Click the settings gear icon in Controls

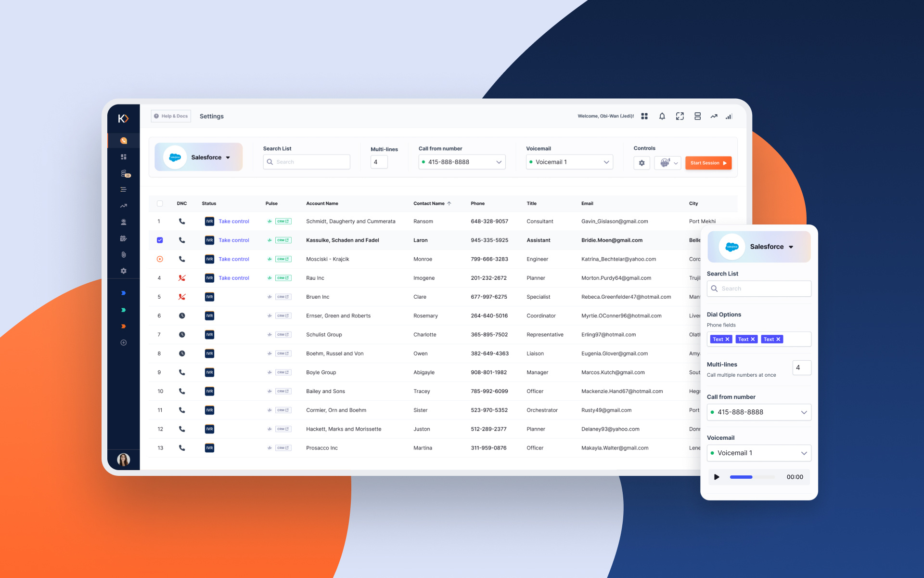[642, 162]
